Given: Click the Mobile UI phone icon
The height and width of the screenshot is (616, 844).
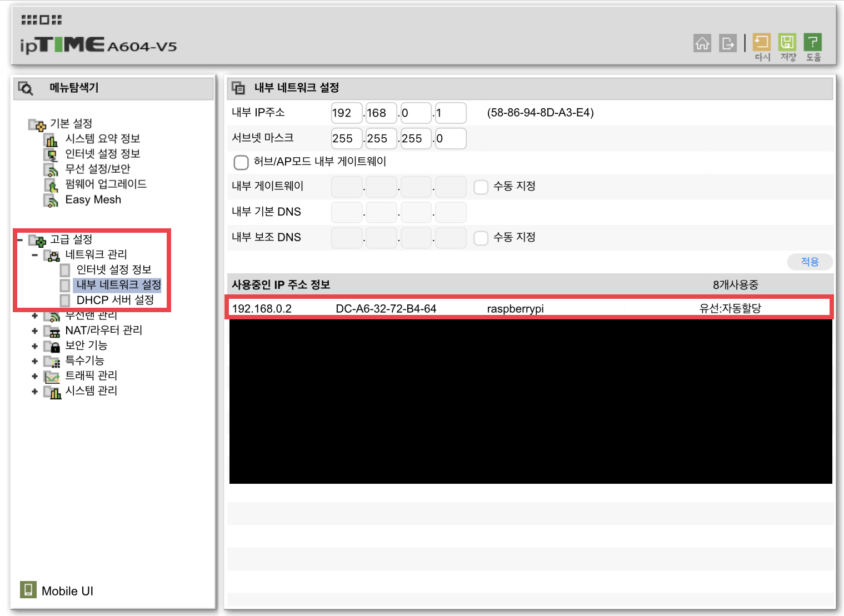Looking at the screenshot, I should (x=28, y=590).
